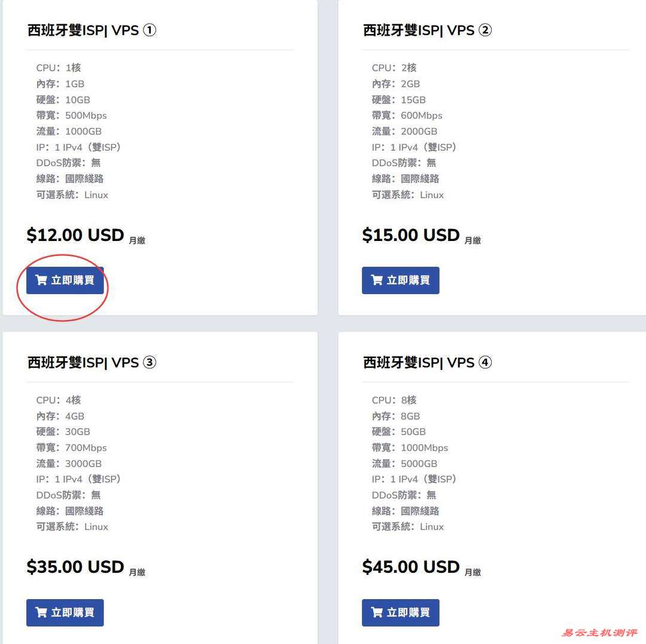Image resolution: width=646 pixels, height=644 pixels.
Task: Click the 月繳 label beside $35.00 USD
Action: pyautogui.click(x=136, y=573)
